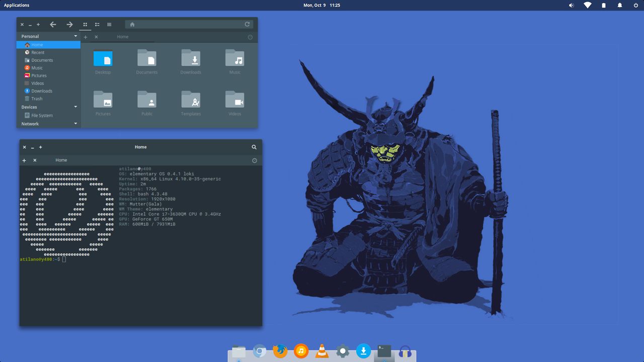Navigate forward using the forward arrow
The width and height of the screenshot is (644, 362).
(69, 24)
